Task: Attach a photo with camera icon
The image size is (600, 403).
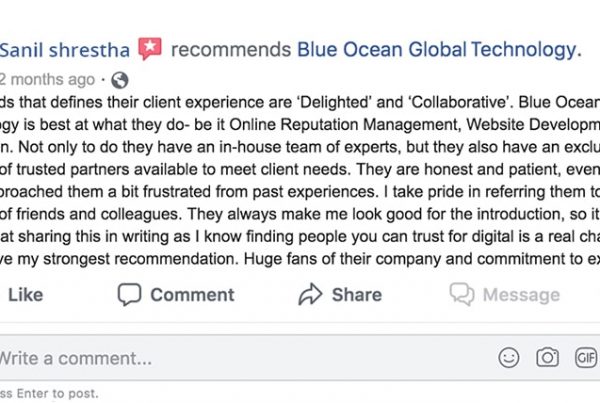Action: 548,358
